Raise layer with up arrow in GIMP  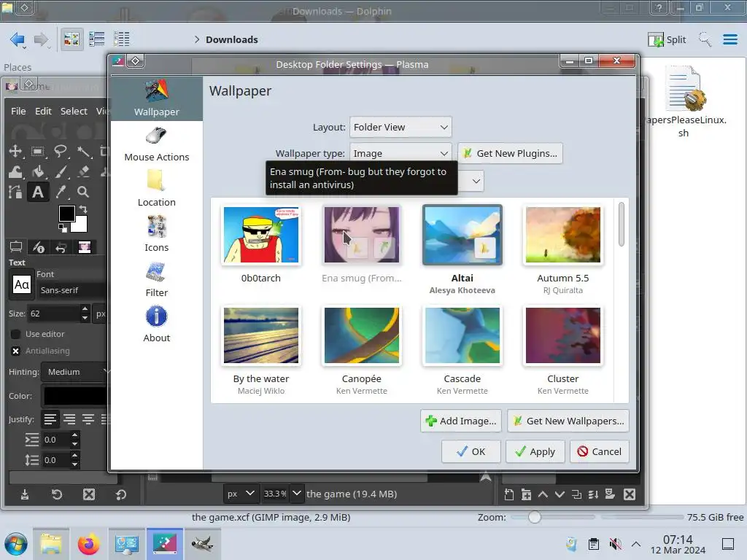pos(543,494)
